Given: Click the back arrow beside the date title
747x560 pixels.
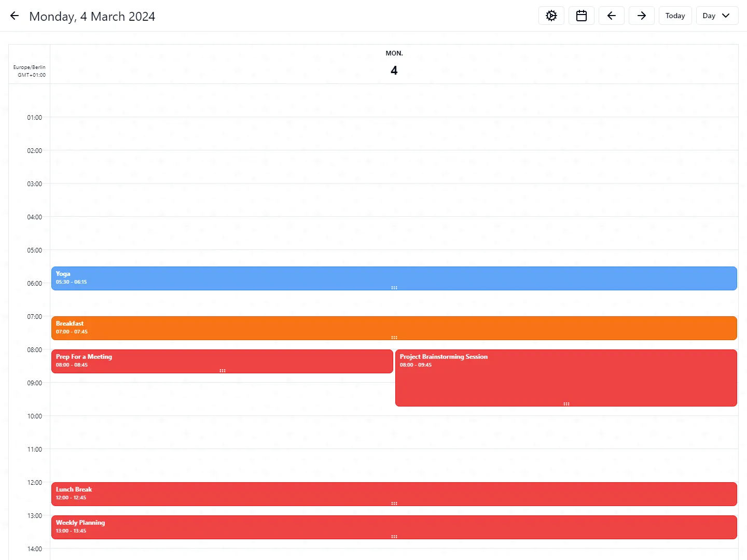Looking at the screenshot, I should pos(14,16).
